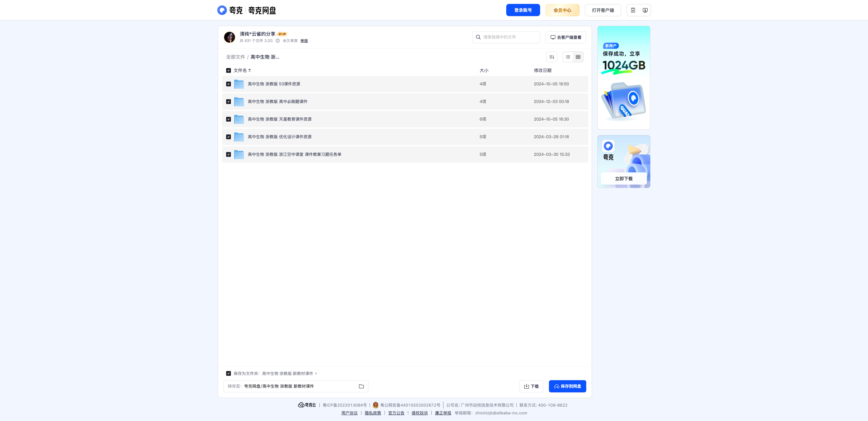
Task: Click 立即下载 in the Quark ad
Action: (x=624, y=179)
